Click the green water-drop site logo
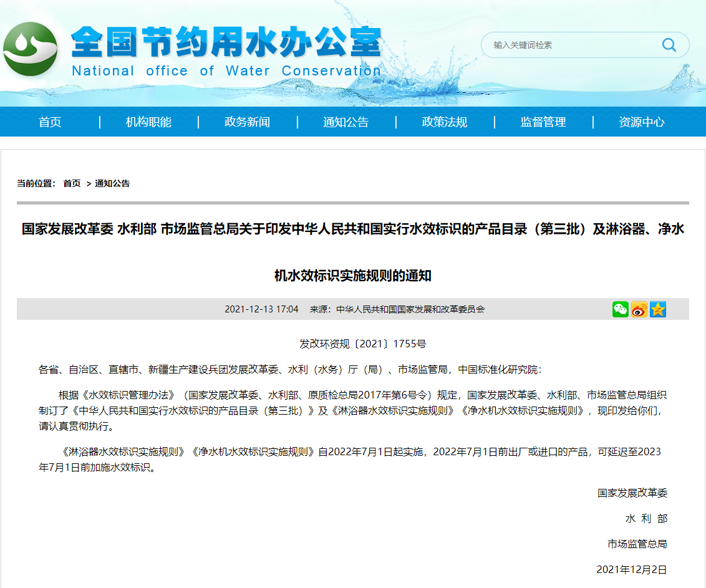Screen dimensions: 706x588 tap(31, 49)
